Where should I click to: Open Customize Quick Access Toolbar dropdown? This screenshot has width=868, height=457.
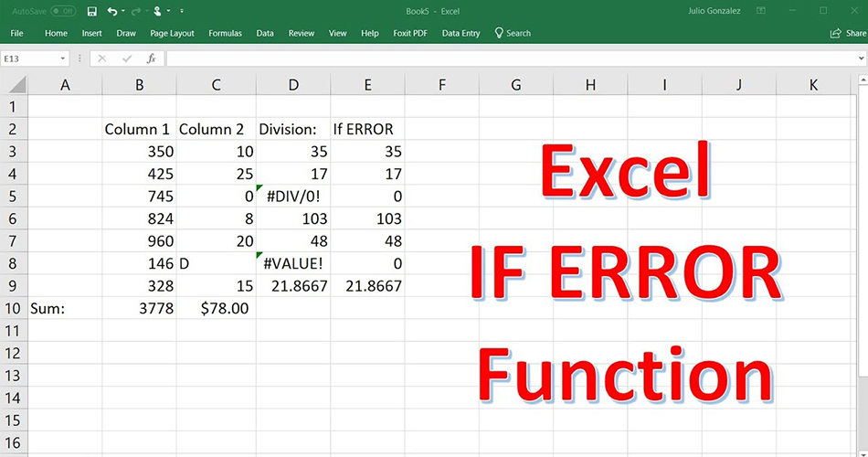coord(181,11)
